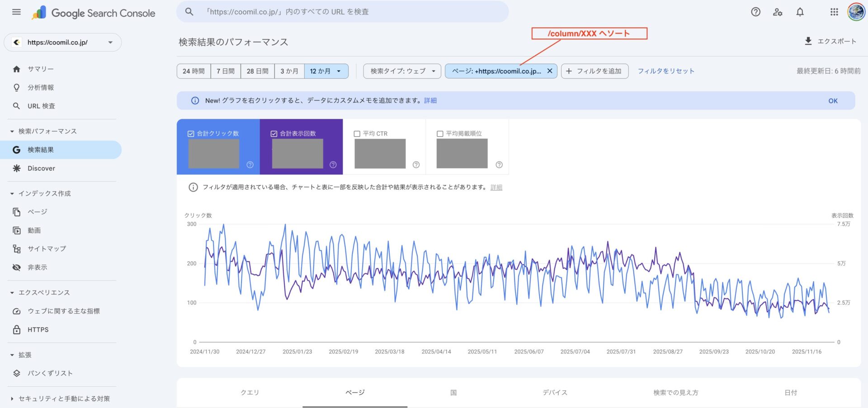868x408 pixels.
Task: Open user and permissions settings icon
Action: point(778,12)
